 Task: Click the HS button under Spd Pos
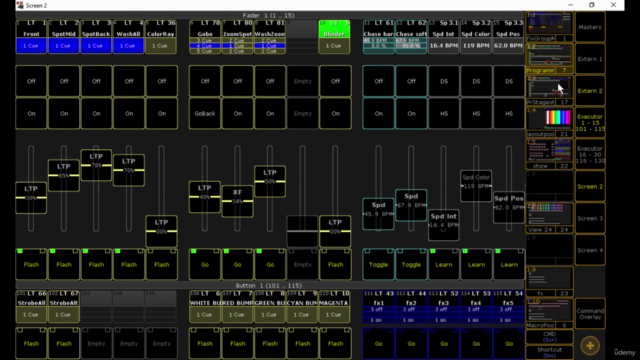(509, 113)
